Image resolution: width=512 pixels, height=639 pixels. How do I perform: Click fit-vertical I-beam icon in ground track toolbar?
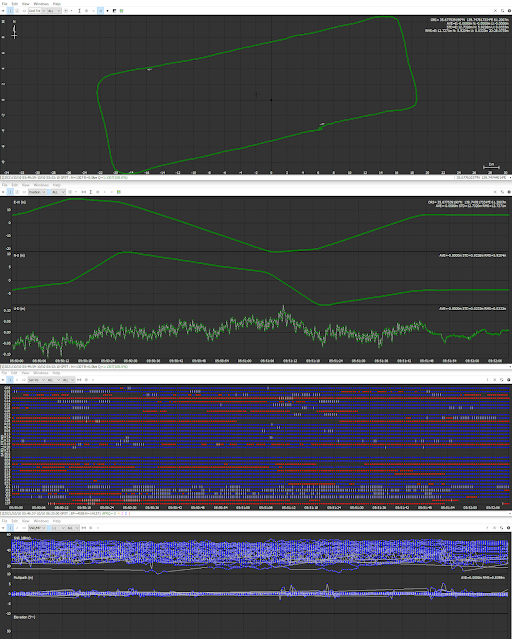pyautogui.click(x=79, y=11)
